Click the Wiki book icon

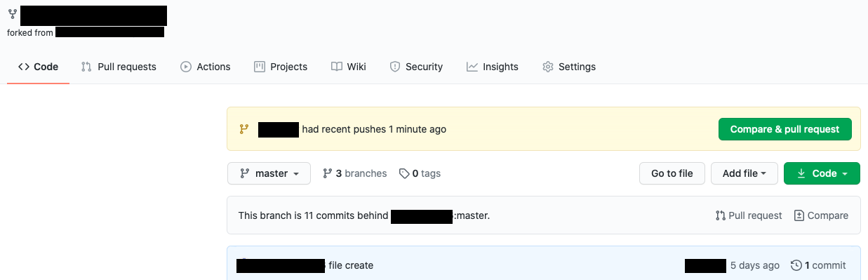click(x=336, y=67)
